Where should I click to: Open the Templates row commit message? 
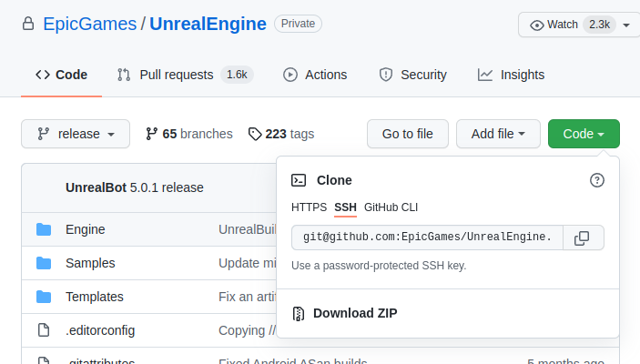pyautogui.click(x=248, y=297)
